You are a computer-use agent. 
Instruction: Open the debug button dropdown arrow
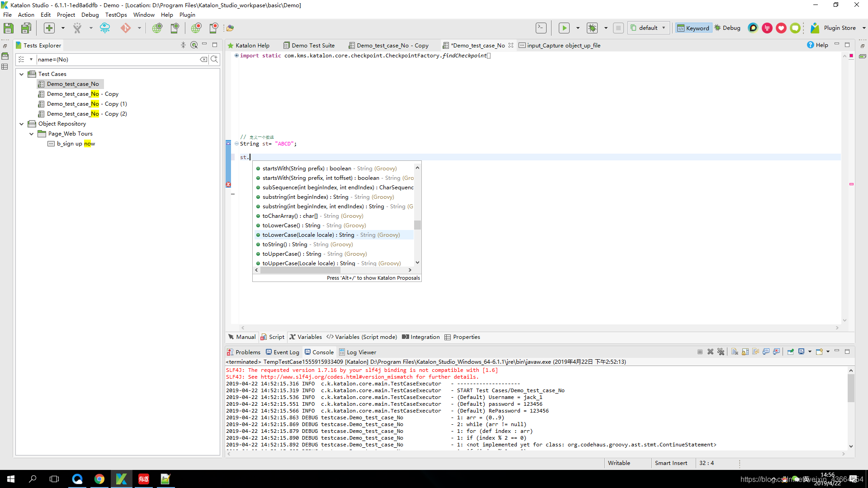click(x=606, y=28)
